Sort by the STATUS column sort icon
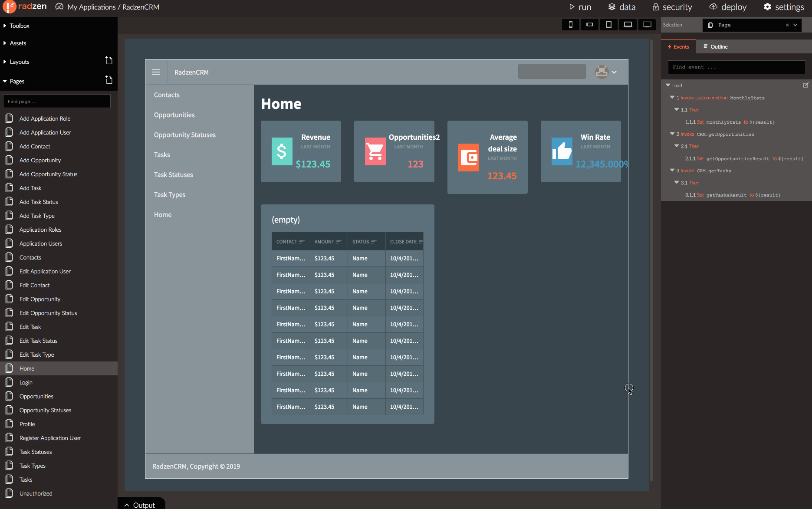This screenshot has width=812, height=509. 374,242
